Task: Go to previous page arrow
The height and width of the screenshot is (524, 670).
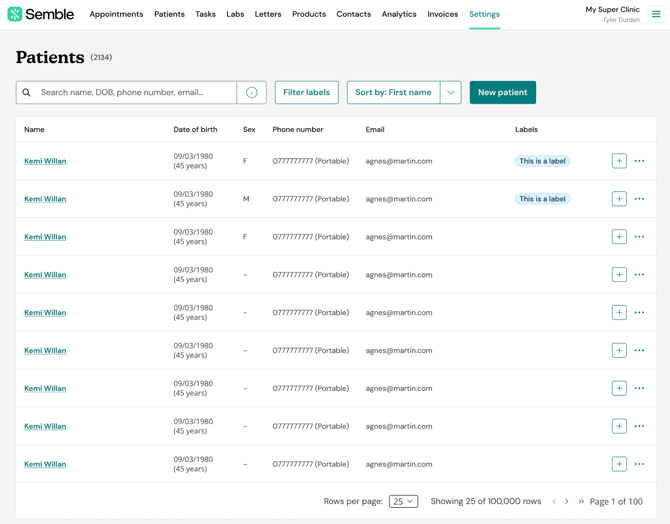Action: [x=554, y=502]
